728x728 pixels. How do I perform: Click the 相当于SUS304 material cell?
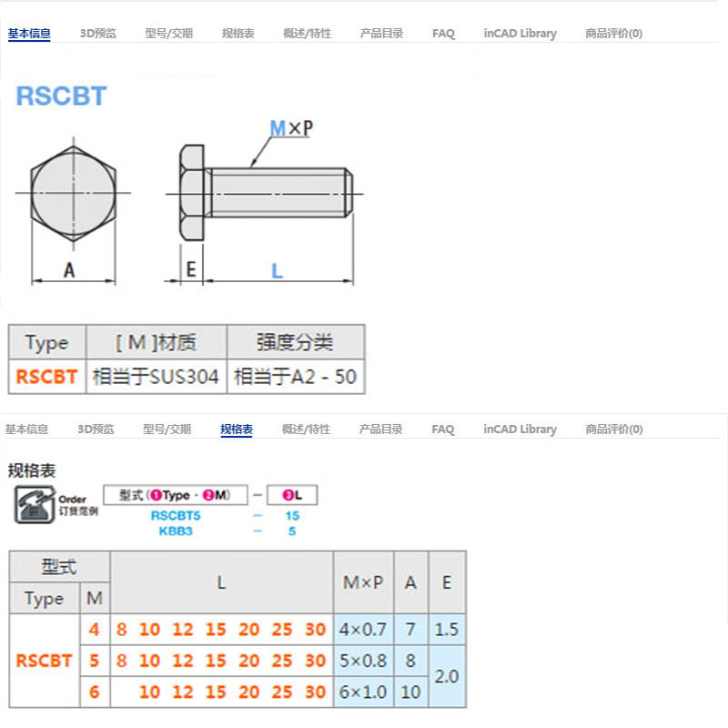click(x=157, y=374)
